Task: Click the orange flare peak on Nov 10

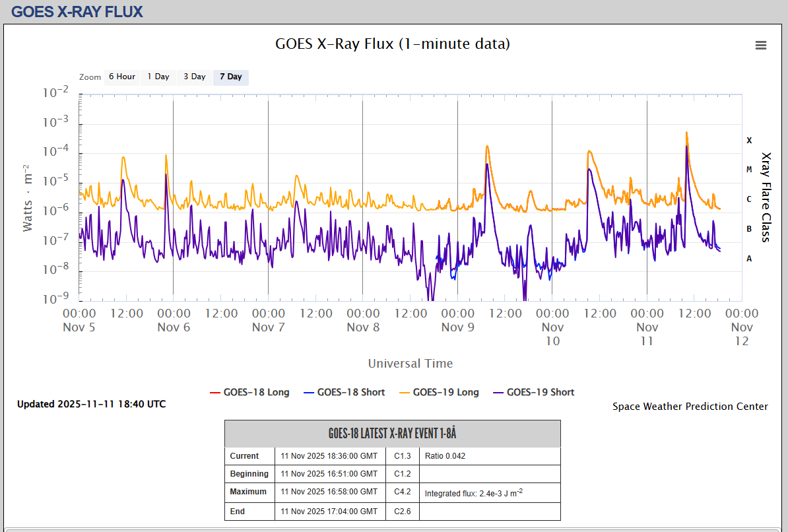Action: [589, 152]
